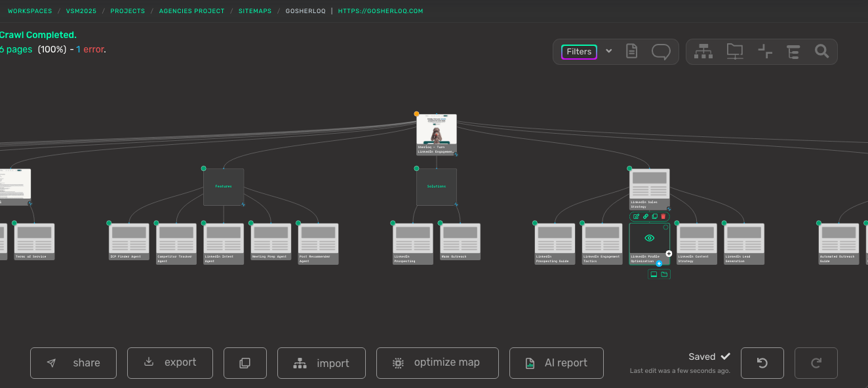This screenshot has height=388, width=868.
Task: Click the green status dot on LinkedIn Sales Strategy
Action: (629, 168)
